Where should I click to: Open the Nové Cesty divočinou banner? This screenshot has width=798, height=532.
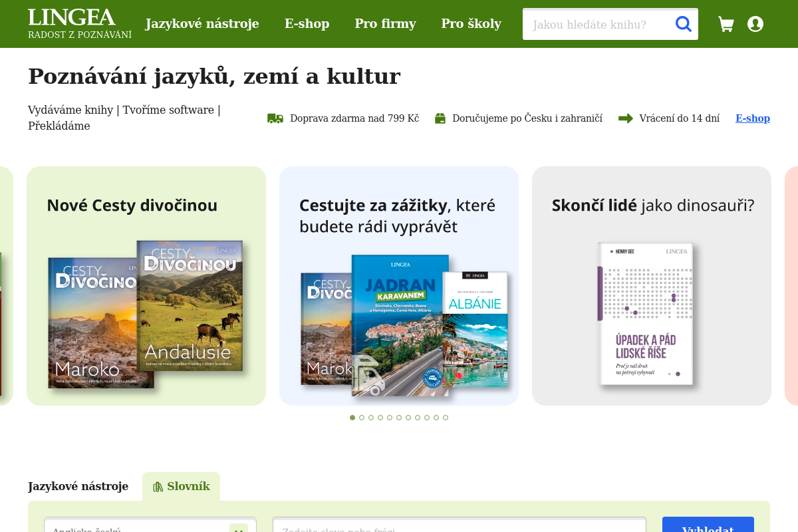tap(146, 286)
